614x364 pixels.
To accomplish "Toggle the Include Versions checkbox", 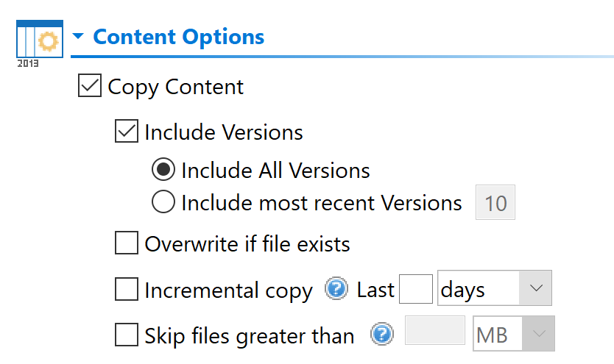I will click(x=127, y=132).
